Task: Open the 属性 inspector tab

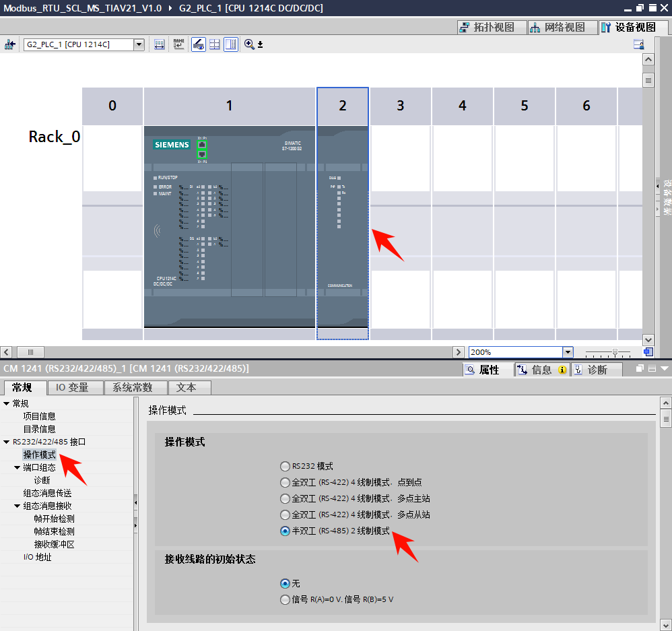Action: point(488,370)
